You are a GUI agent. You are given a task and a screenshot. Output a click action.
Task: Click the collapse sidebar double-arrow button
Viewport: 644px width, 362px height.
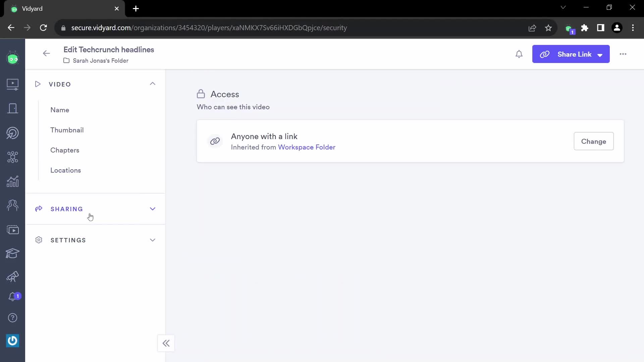point(166,343)
